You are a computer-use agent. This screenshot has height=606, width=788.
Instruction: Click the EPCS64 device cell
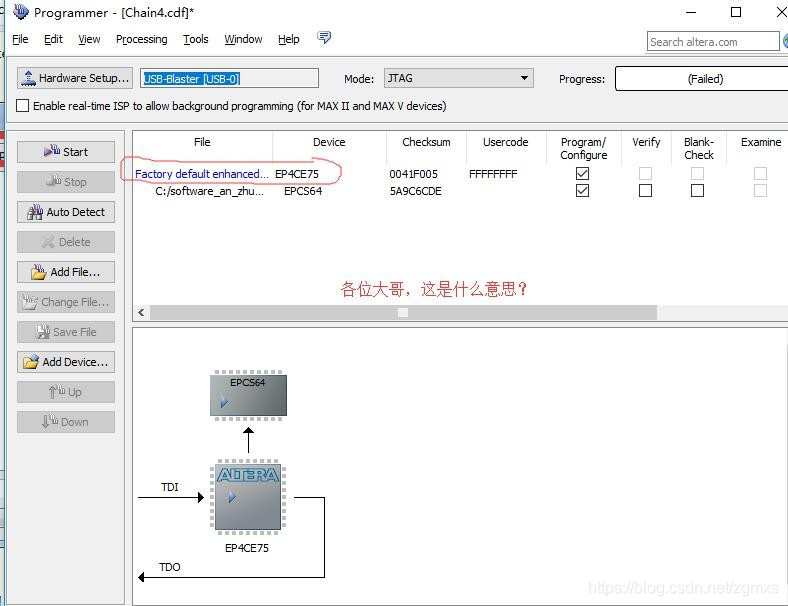(x=303, y=191)
